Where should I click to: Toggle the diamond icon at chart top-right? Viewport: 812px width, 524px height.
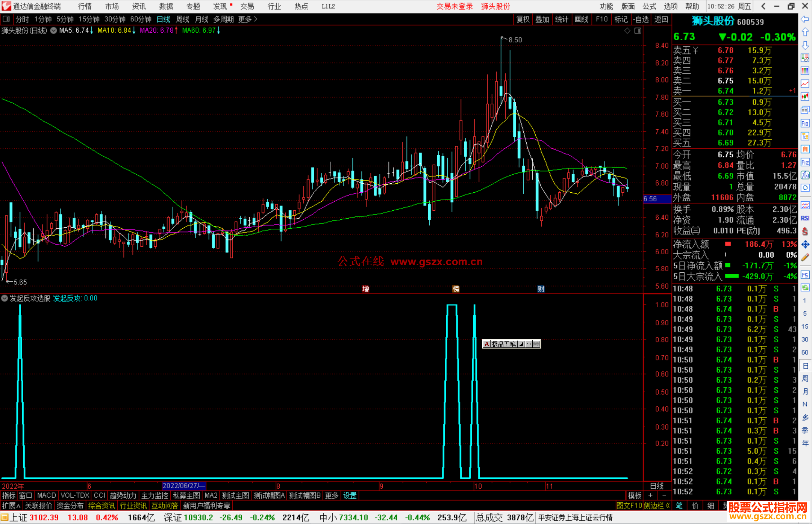627,31
